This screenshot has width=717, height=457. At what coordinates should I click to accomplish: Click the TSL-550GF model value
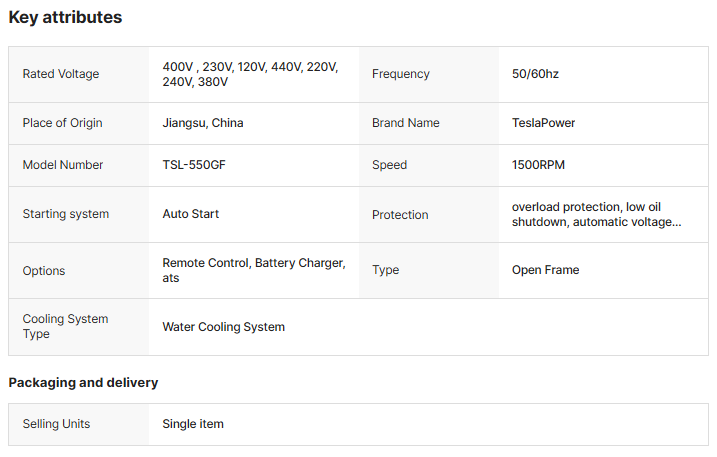click(x=194, y=165)
